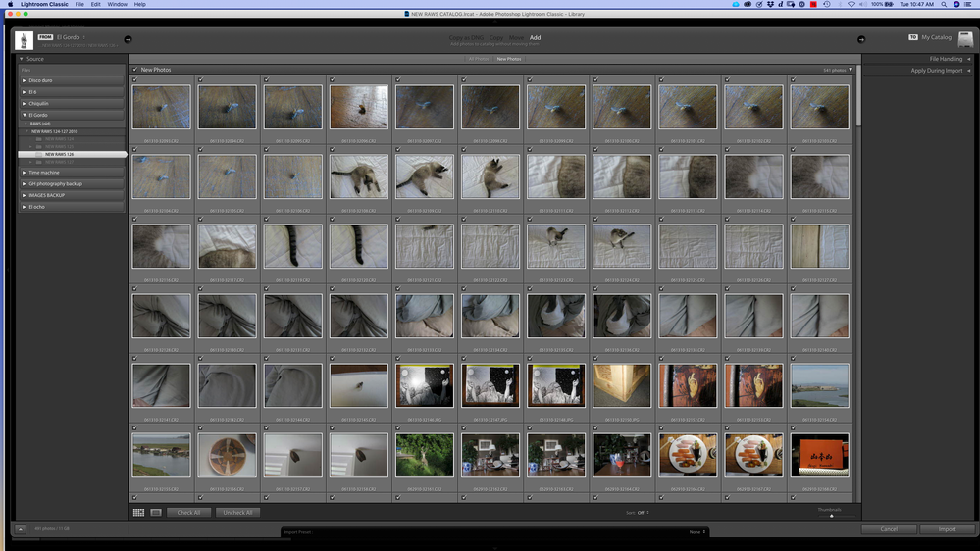Image resolution: width=980 pixels, height=551 pixels.
Task: Click the source forward arrow icon
Action: point(128,39)
